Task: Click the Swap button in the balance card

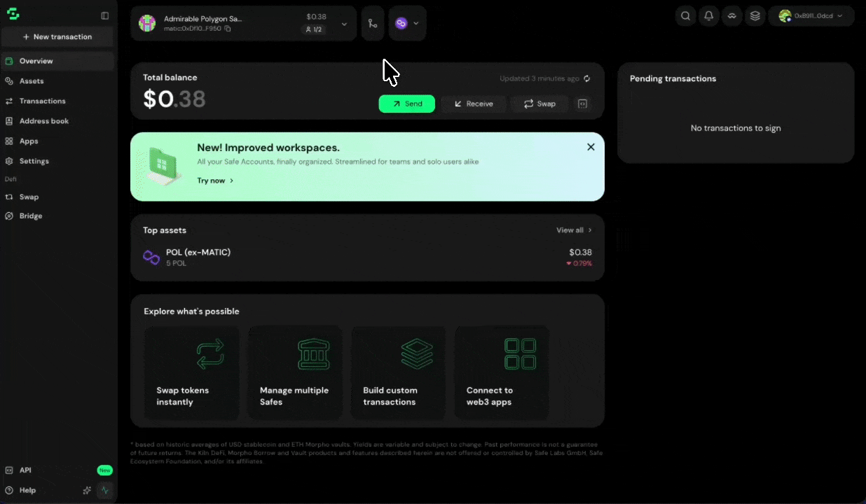Action: tap(539, 104)
